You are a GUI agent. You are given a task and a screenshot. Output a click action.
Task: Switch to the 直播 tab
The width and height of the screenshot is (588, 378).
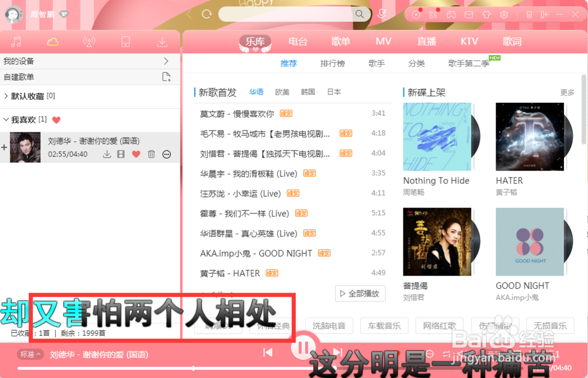pyautogui.click(x=426, y=42)
